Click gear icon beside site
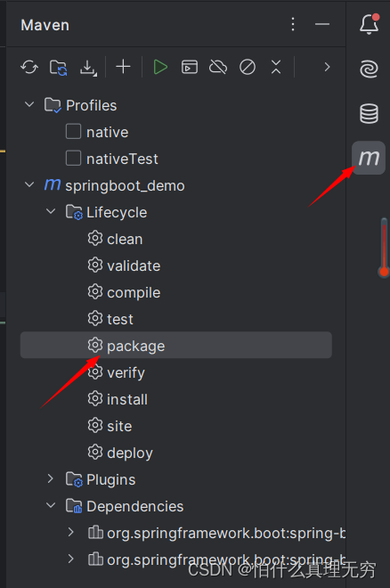The image size is (390, 588). coord(95,425)
